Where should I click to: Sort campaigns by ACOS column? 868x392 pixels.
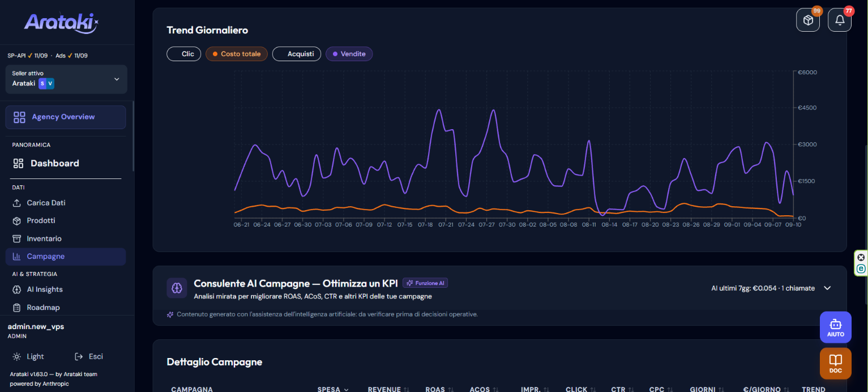pyautogui.click(x=485, y=389)
